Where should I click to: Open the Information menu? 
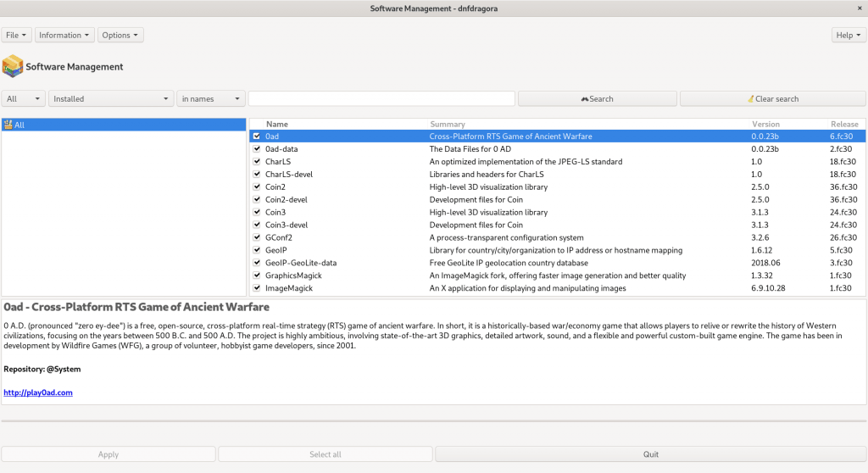click(x=65, y=35)
